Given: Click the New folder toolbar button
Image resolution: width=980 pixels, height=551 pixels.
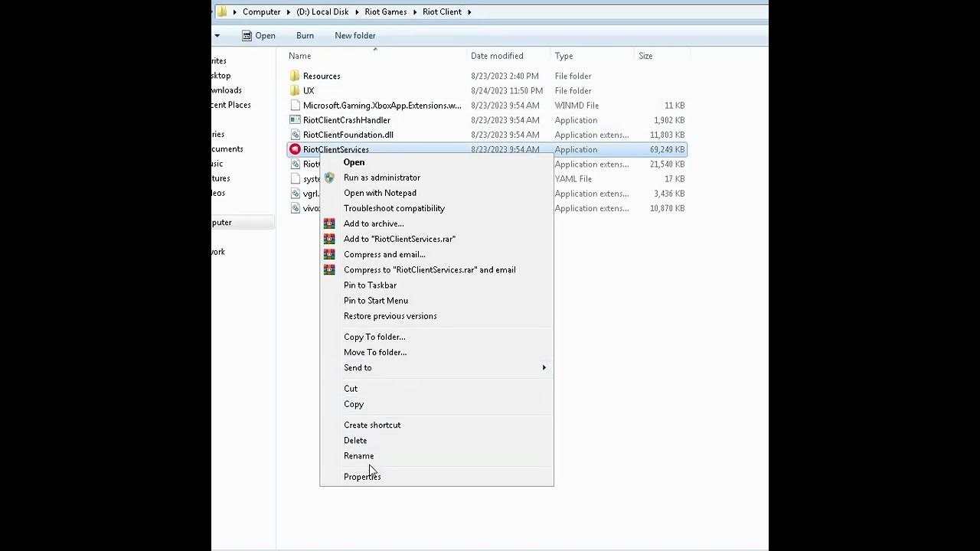Looking at the screenshot, I should 354,35.
